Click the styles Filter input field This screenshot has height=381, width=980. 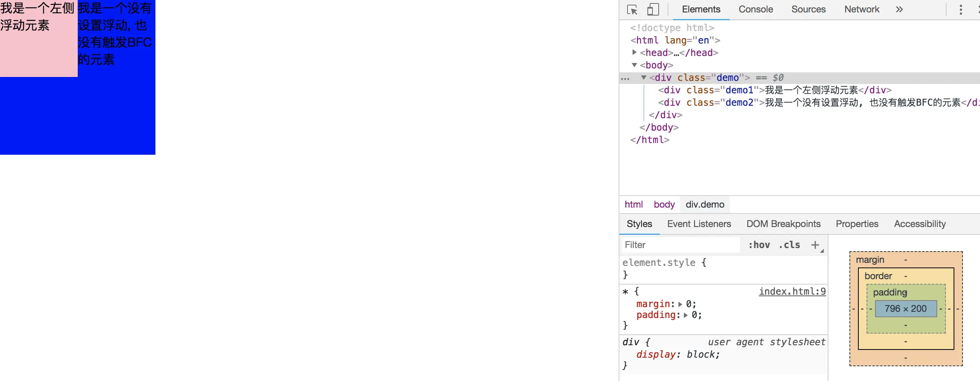coord(680,245)
